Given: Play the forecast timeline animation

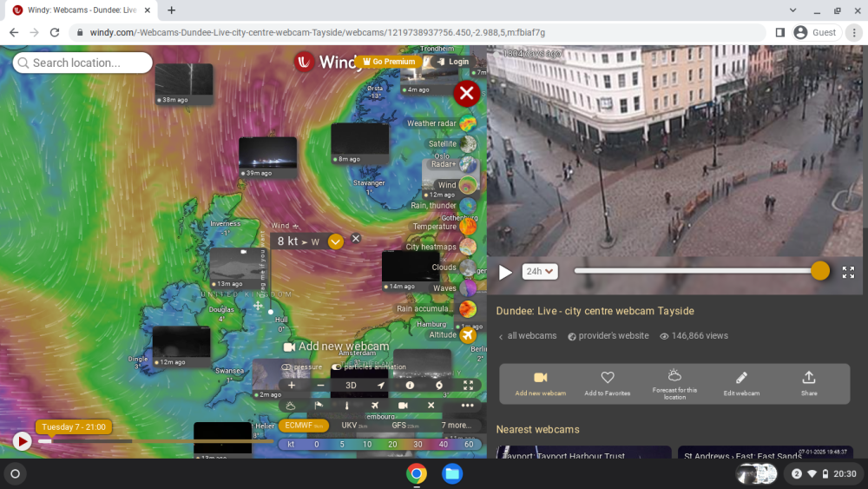Looking at the screenshot, I should pos(23,441).
